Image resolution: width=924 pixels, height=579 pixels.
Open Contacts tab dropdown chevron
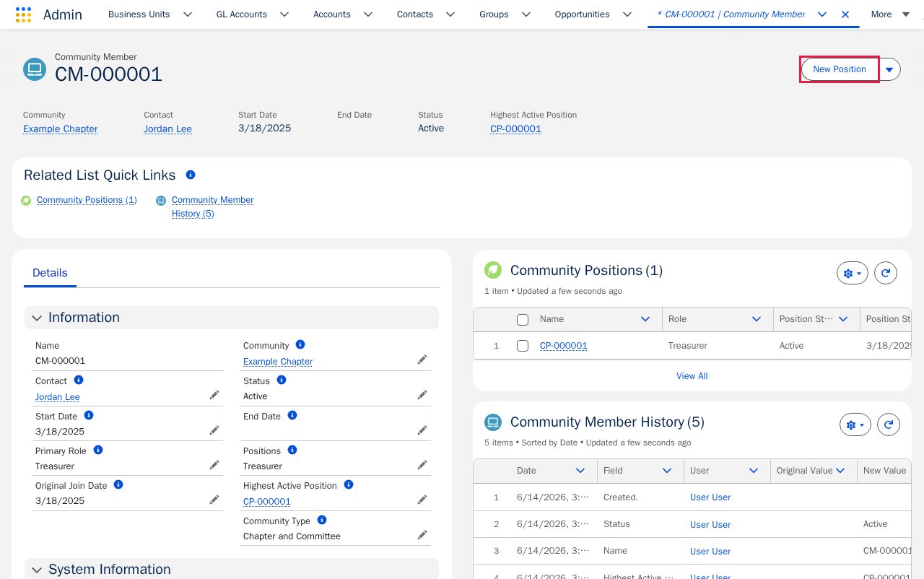[450, 14]
